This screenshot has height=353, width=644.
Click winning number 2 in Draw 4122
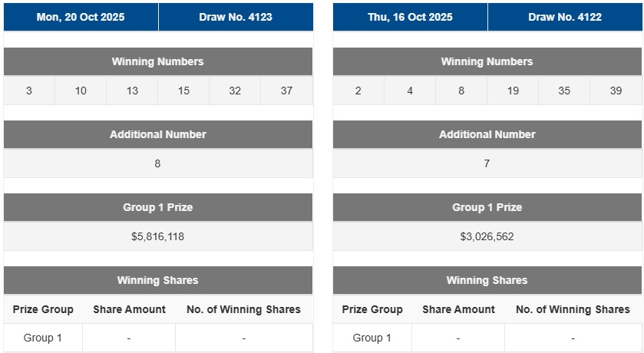point(358,91)
